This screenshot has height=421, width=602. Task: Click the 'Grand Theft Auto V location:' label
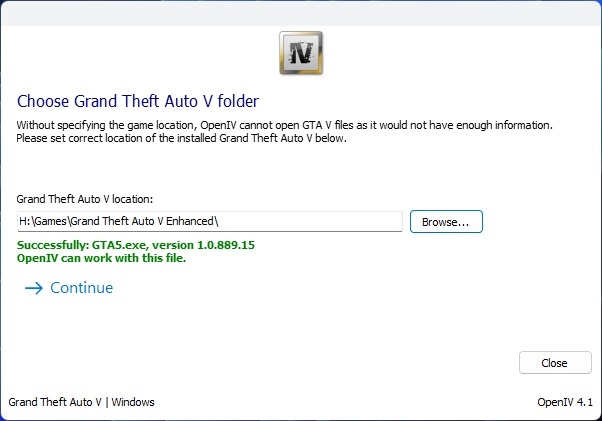pyautogui.click(x=84, y=199)
